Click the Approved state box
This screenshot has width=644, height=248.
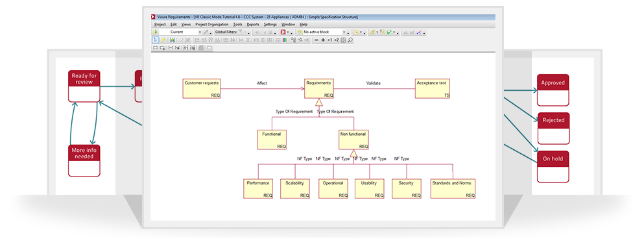tap(553, 90)
